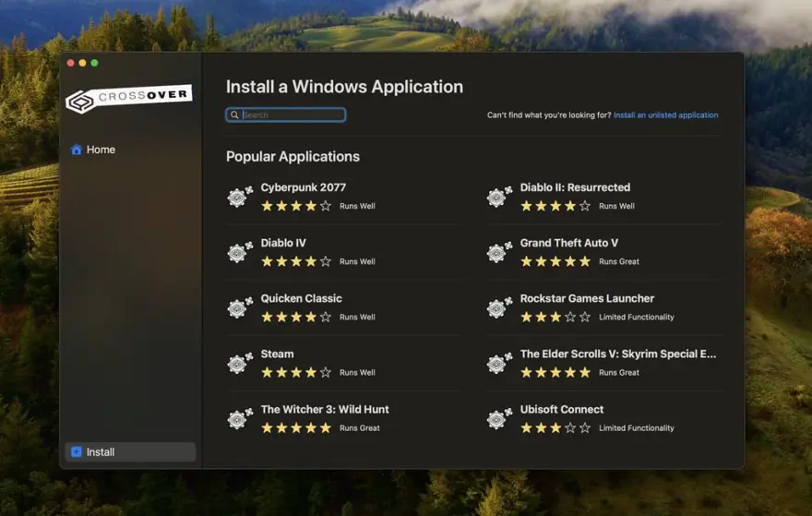Viewport: 812px width, 516px height.
Task: Select Rockstar Games Launcher title
Action: click(587, 298)
